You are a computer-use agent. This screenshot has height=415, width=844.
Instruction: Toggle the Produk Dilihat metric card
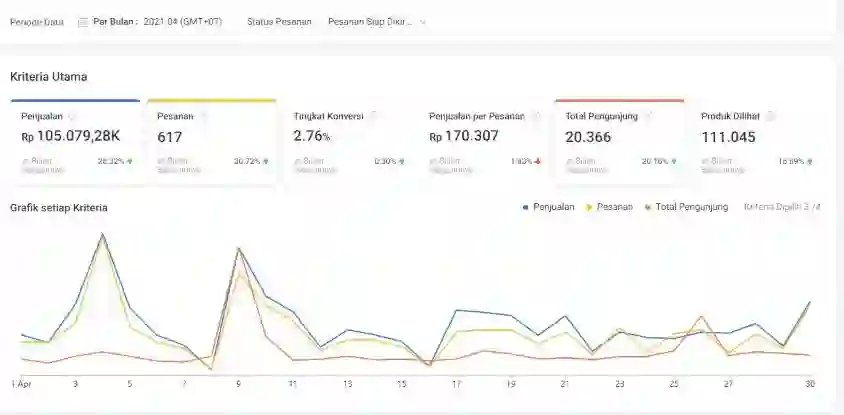tap(756, 142)
